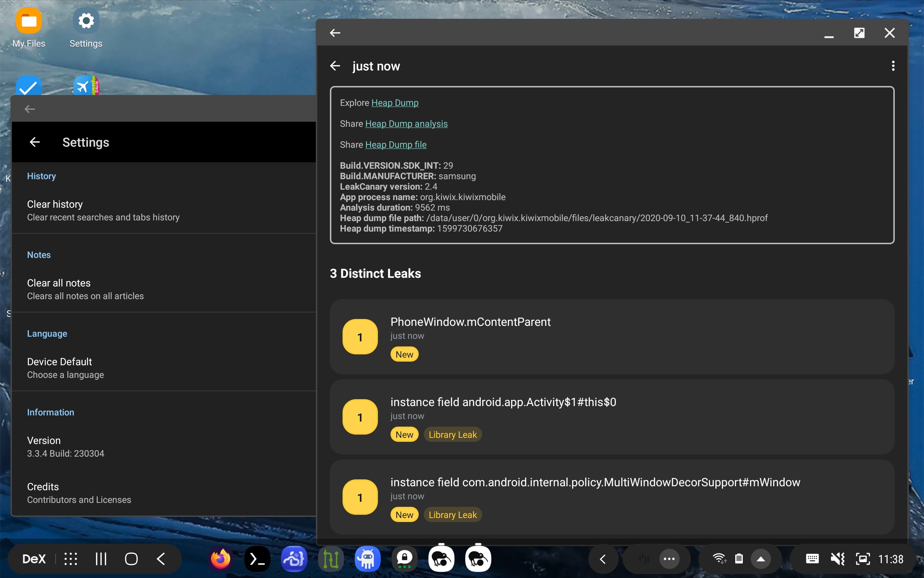
Task: Click the Notes section header
Action: coord(39,255)
